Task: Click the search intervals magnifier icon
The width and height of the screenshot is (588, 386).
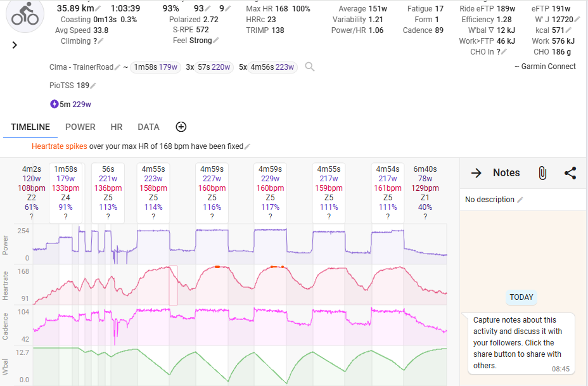Action: click(309, 67)
